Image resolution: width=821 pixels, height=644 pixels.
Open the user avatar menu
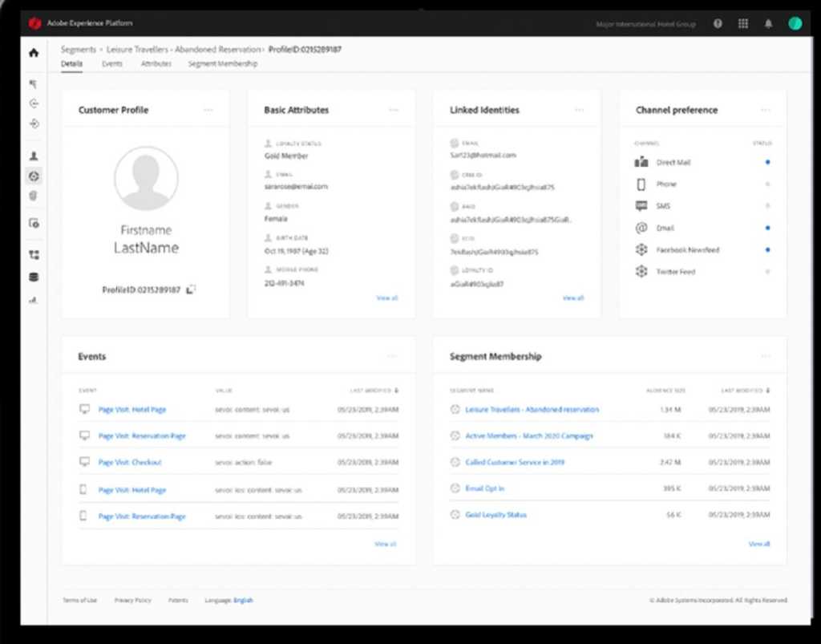click(x=795, y=23)
